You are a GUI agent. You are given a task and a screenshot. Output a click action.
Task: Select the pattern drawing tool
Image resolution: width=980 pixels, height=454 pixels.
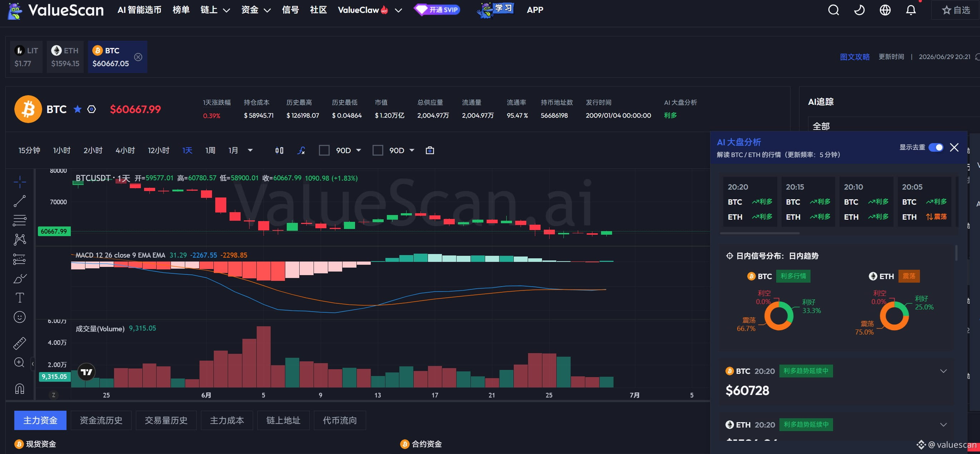20,239
